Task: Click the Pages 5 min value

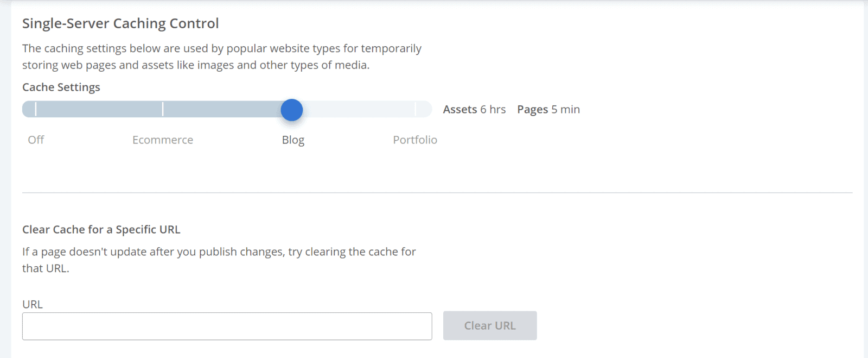Action: pos(548,110)
